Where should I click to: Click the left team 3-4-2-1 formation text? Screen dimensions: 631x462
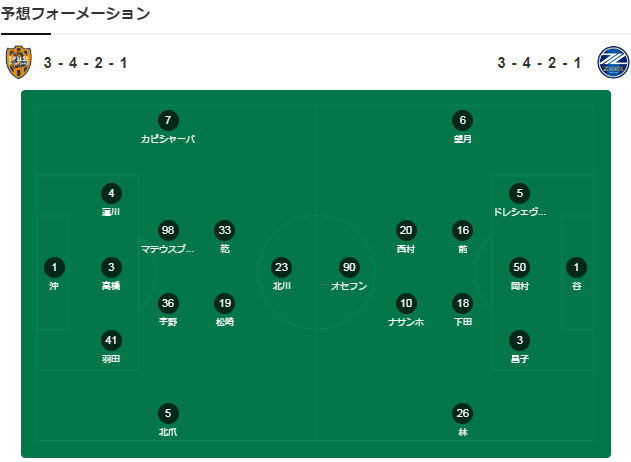click(85, 63)
